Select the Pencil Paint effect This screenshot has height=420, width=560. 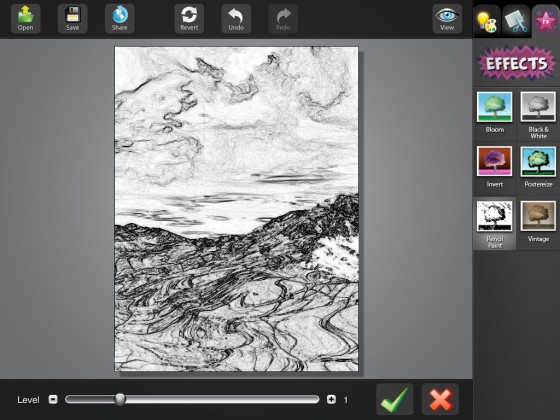[494, 224]
